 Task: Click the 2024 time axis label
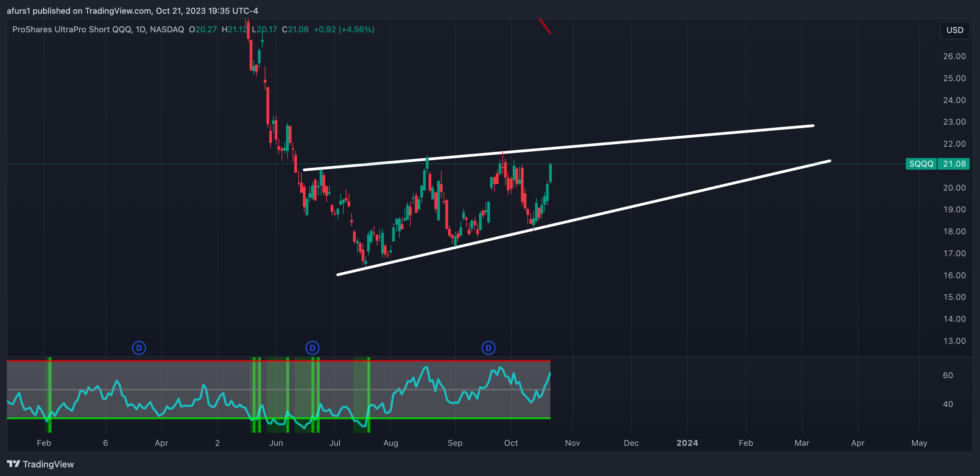click(687, 443)
